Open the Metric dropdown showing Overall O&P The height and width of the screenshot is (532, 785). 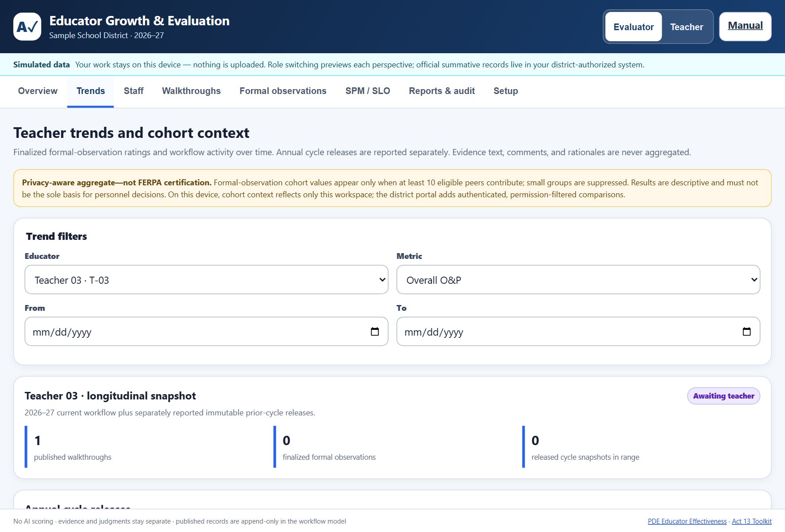coord(578,280)
